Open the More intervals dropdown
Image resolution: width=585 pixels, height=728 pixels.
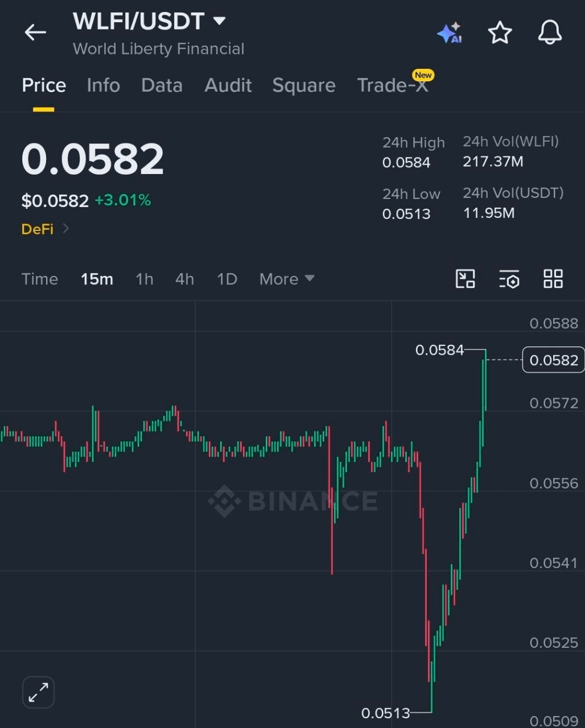287,279
